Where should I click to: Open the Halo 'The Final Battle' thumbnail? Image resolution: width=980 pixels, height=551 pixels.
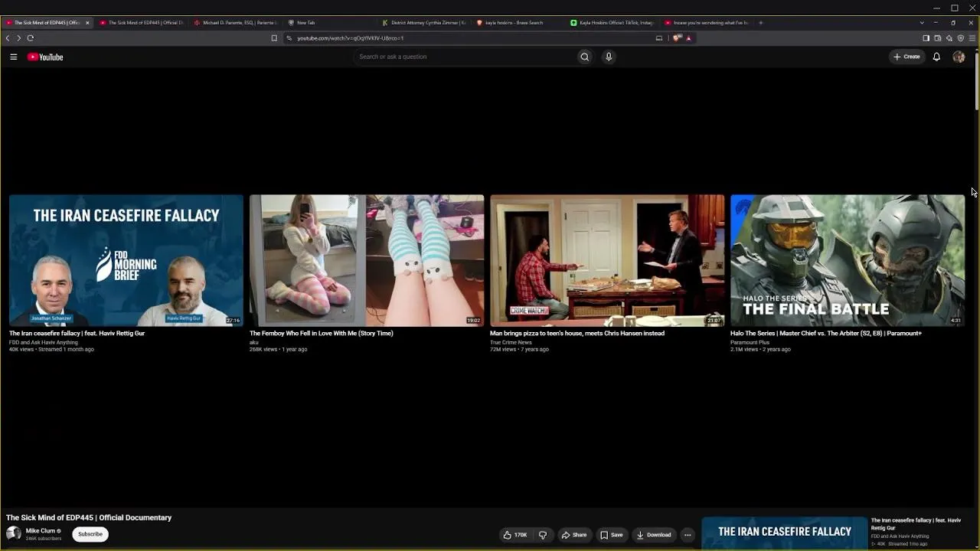848,260
